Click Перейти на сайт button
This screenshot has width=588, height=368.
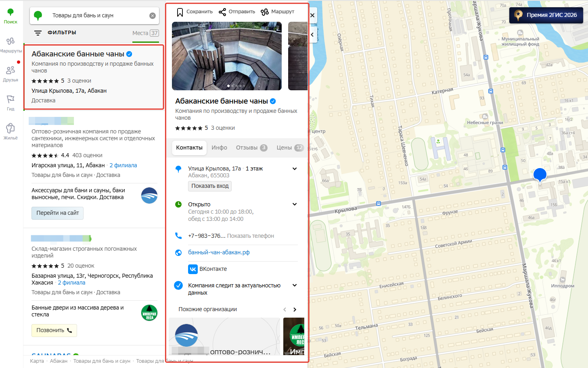(x=57, y=213)
